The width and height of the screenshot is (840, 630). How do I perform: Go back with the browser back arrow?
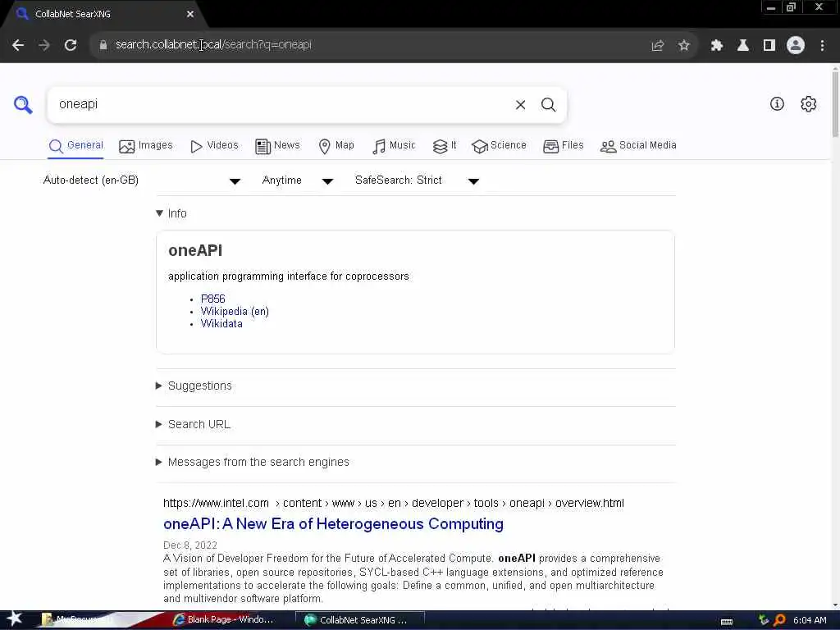pyautogui.click(x=18, y=45)
